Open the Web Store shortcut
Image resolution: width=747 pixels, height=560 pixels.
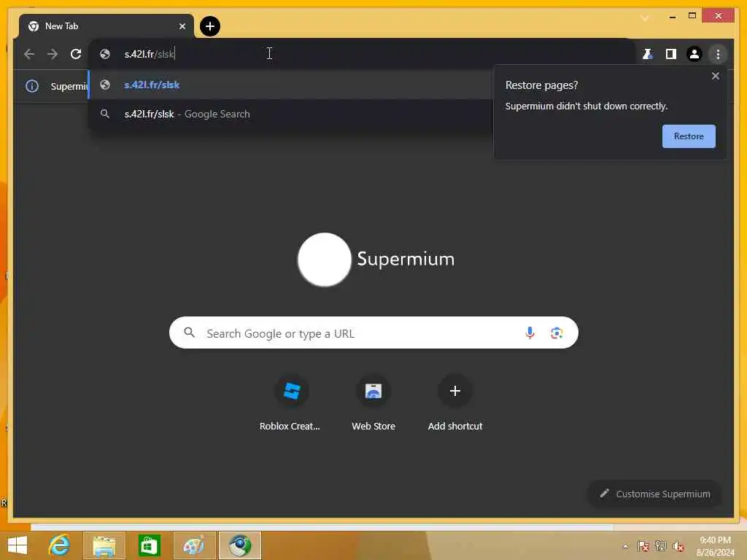click(x=373, y=404)
